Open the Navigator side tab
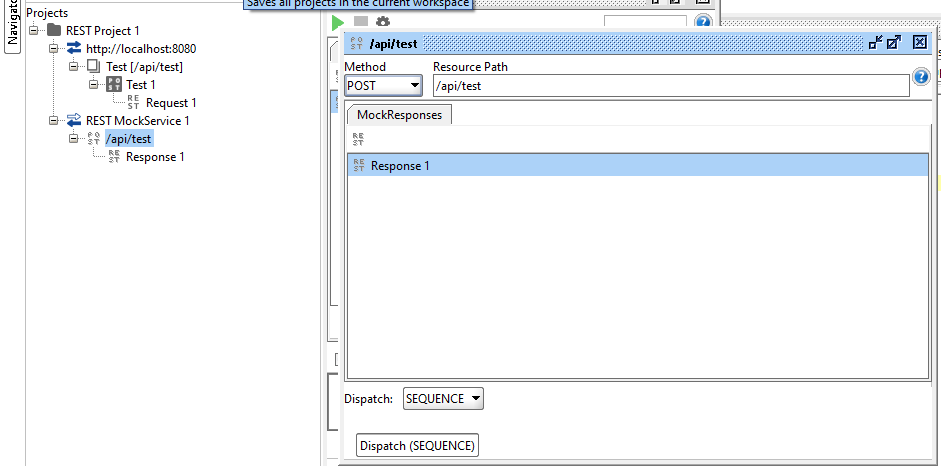The height and width of the screenshot is (466, 941). (13, 25)
